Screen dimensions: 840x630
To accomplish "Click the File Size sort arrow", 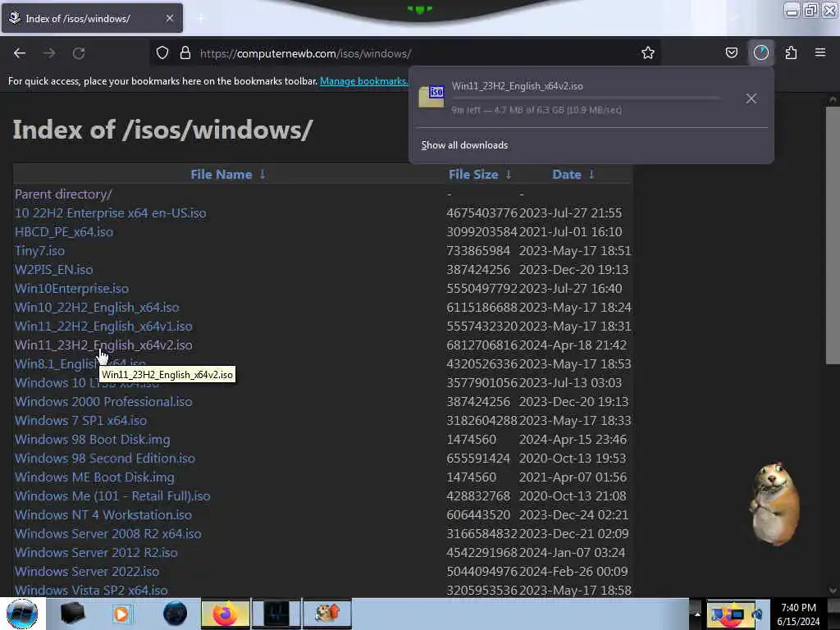I will click(x=509, y=175).
